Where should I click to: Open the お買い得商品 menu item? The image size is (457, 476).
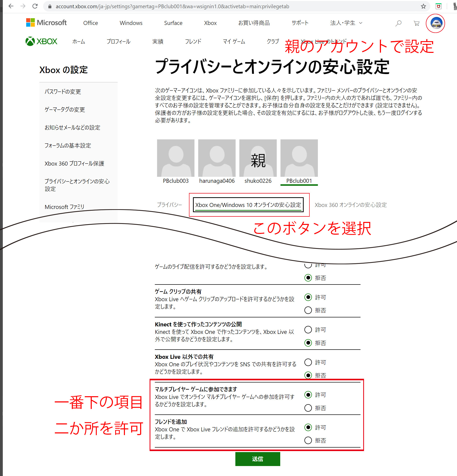pyautogui.click(x=254, y=23)
